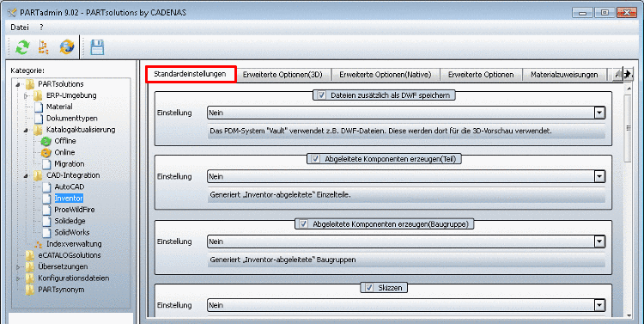
Task: Click scrollbar up arrow in settings panel
Action: (628, 88)
